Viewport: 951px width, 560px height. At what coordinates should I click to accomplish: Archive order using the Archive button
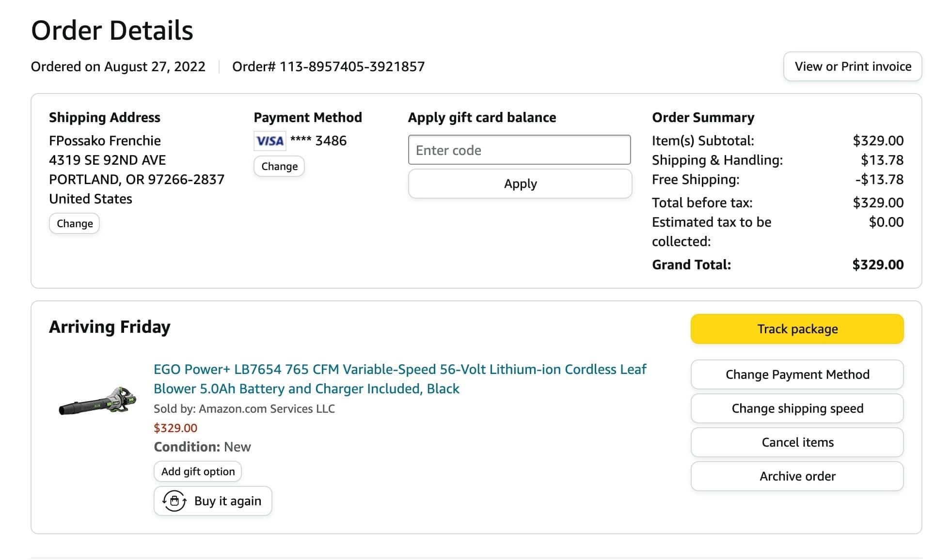coord(797,476)
